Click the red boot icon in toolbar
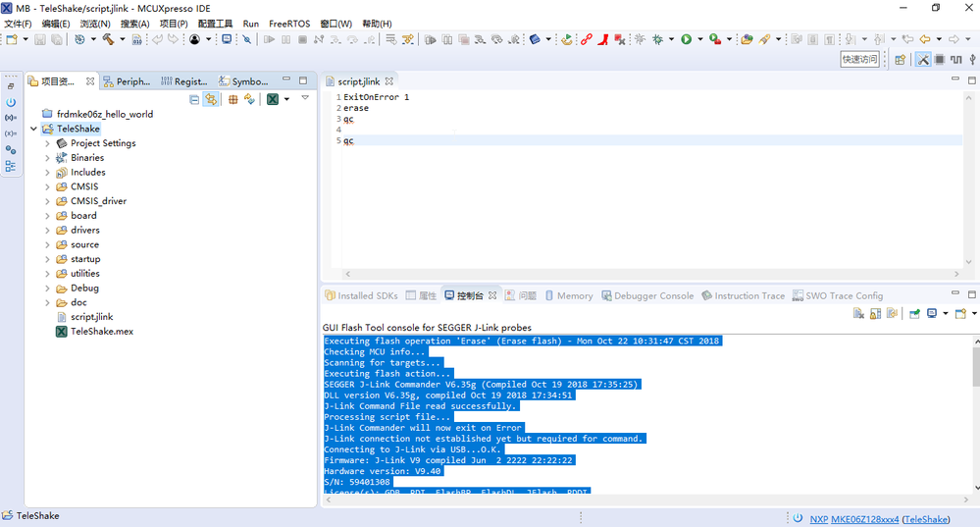This screenshot has width=980, height=527. (603, 39)
